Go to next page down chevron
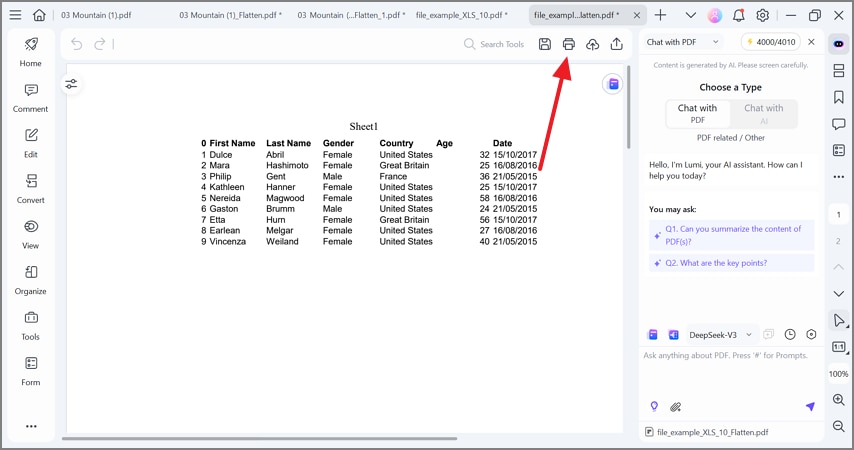Viewport: 854px width, 450px height. tap(839, 294)
